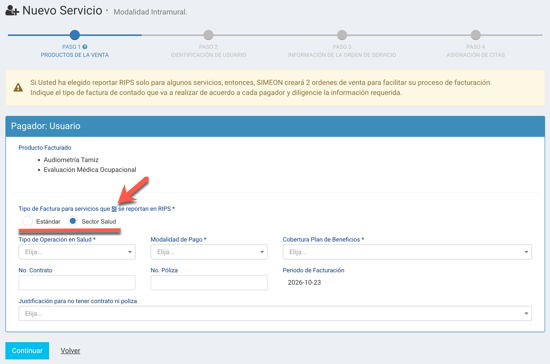Viewport: 550px width, 364px height.
Task: Go to step PASO 1 Productos de la Venta
Action: pos(75,51)
